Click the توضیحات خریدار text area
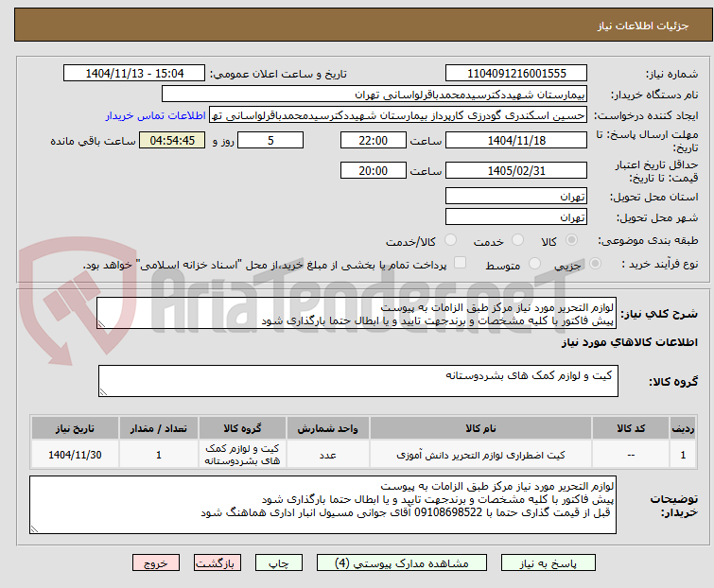The width and height of the screenshot is (714, 588). pos(322,505)
